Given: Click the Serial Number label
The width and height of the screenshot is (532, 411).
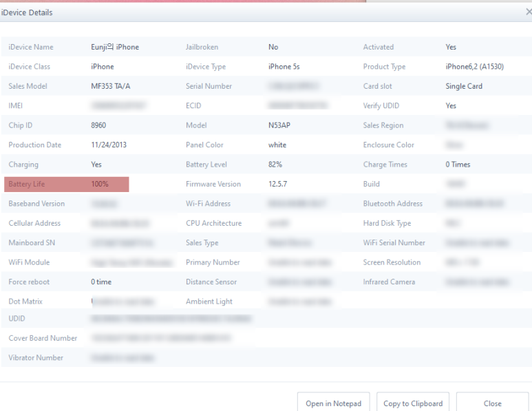Looking at the screenshot, I should click(209, 86).
